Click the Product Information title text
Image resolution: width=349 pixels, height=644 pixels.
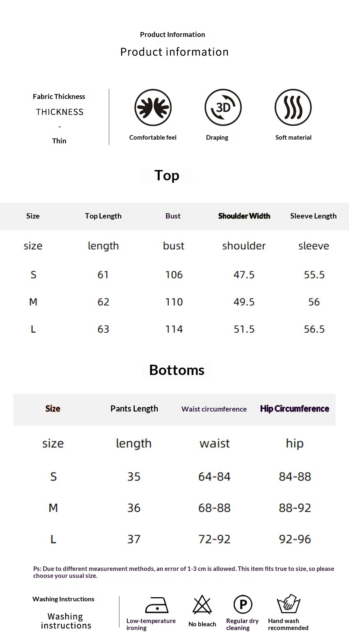172,34
